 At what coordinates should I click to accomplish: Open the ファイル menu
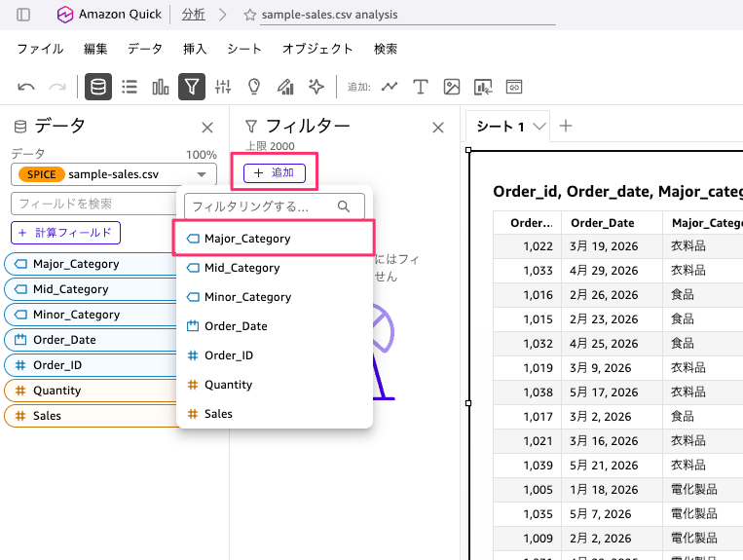tap(40, 49)
